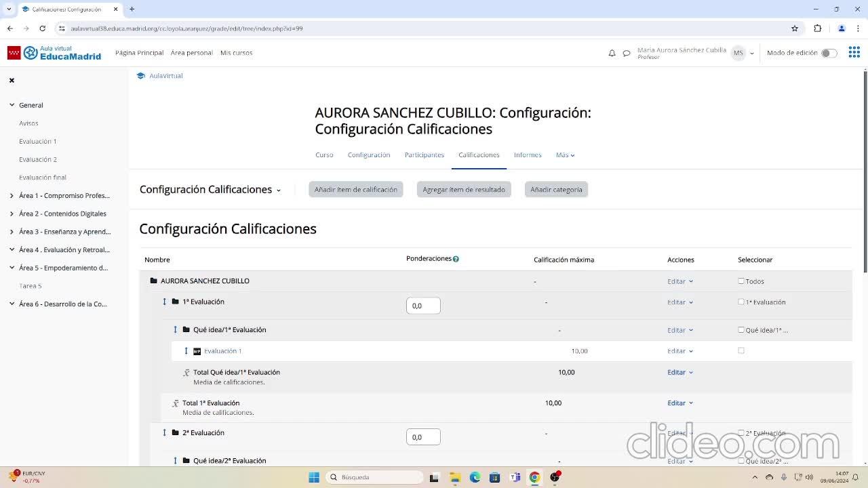Click the move arrow beside 2ª Evaluación
The height and width of the screenshot is (488, 868).
click(164, 432)
